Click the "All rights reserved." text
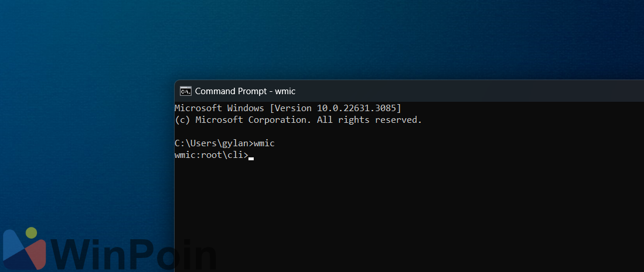This screenshot has width=644, height=272. (x=369, y=120)
